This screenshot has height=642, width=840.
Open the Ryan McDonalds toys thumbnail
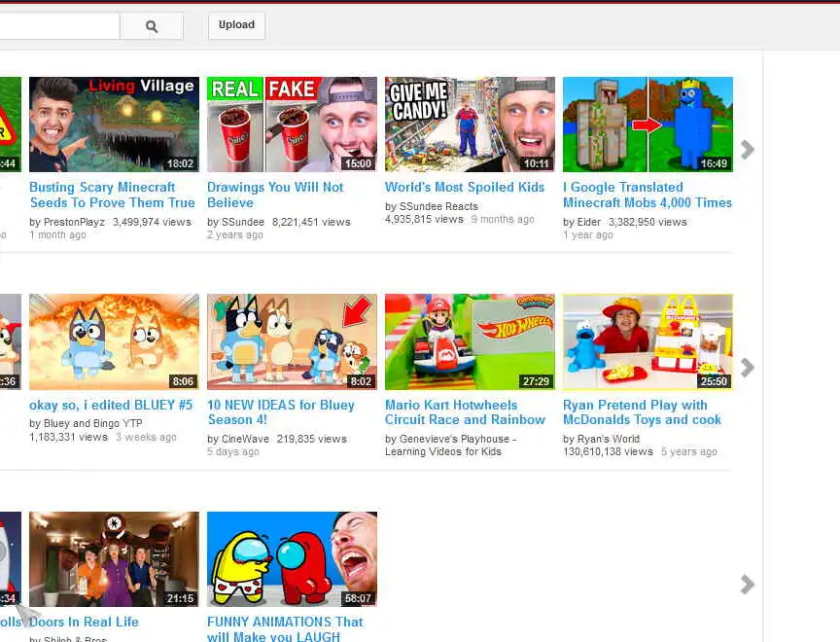(x=647, y=341)
